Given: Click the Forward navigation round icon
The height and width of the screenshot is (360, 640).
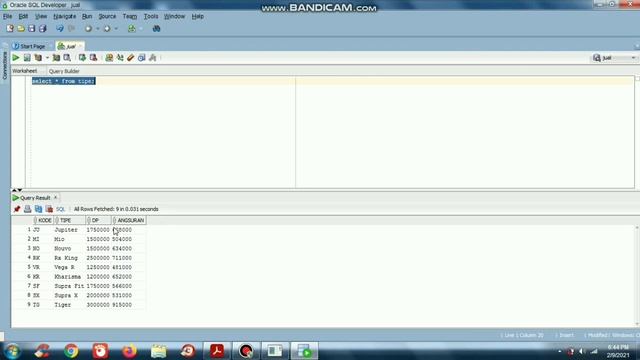Looking at the screenshot, I should coord(107,29).
